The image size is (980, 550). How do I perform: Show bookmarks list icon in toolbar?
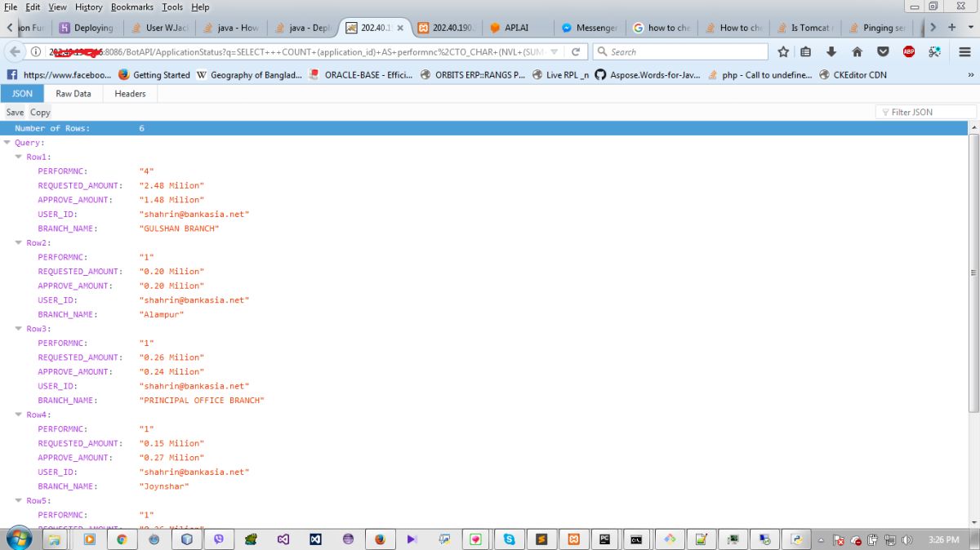pyautogui.click(x=806, y=51)
